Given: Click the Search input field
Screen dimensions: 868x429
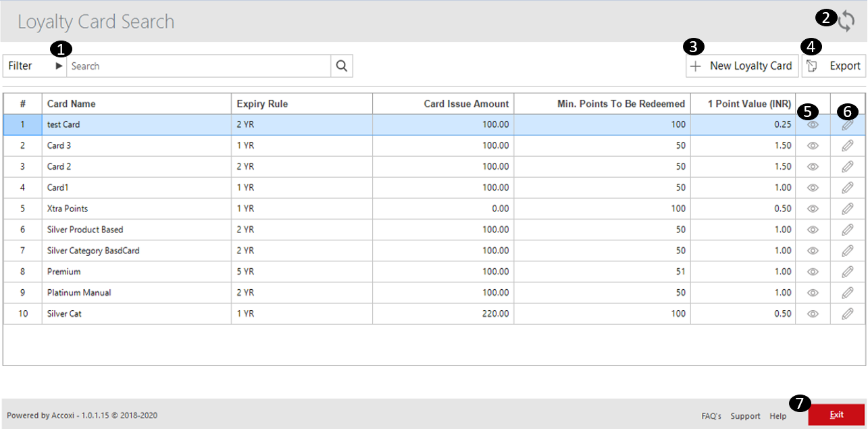Looking at the screenshot, I should pyautogui.click(x=199, y=66).
